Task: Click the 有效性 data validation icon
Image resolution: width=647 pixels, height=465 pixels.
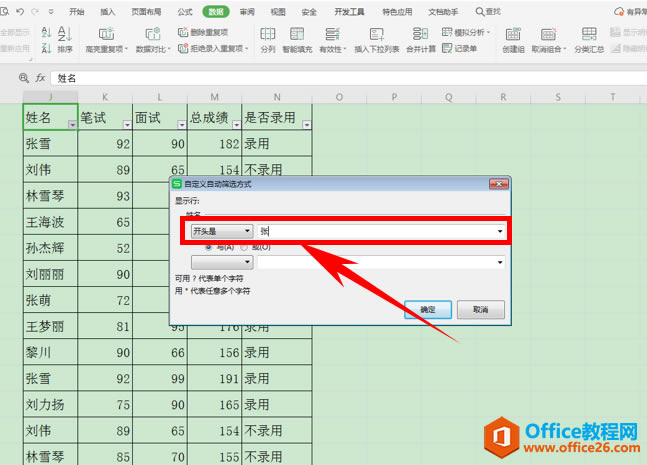Action: click(x=332, y=34)
